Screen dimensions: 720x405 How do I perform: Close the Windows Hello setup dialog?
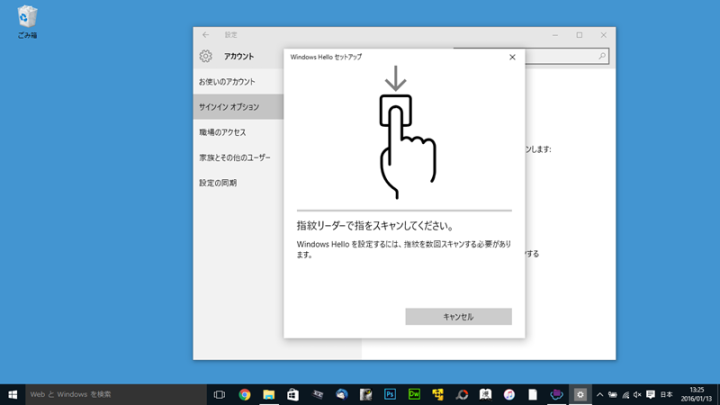[512, 57]
